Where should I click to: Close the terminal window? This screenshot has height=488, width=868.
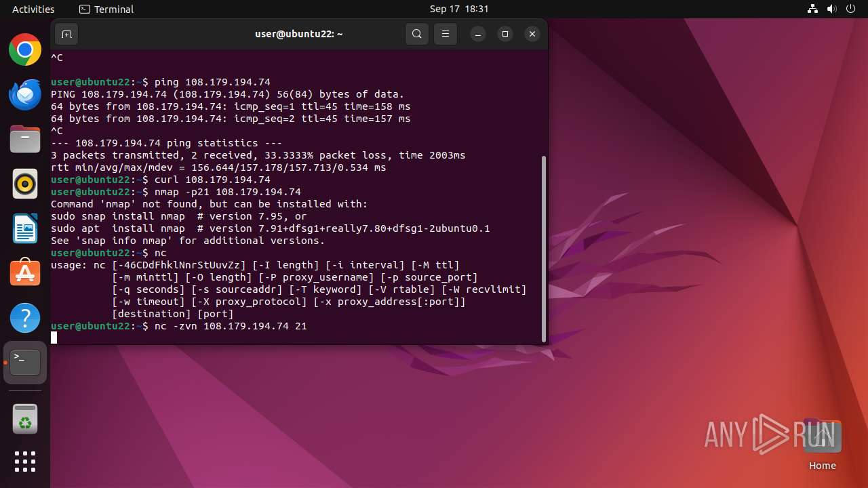532,34
